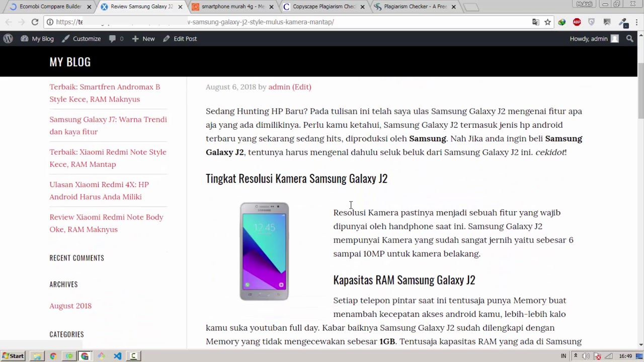
Task: Click the volume speaker in system tray
Action: pyautogui.click(x=586, y=356)
